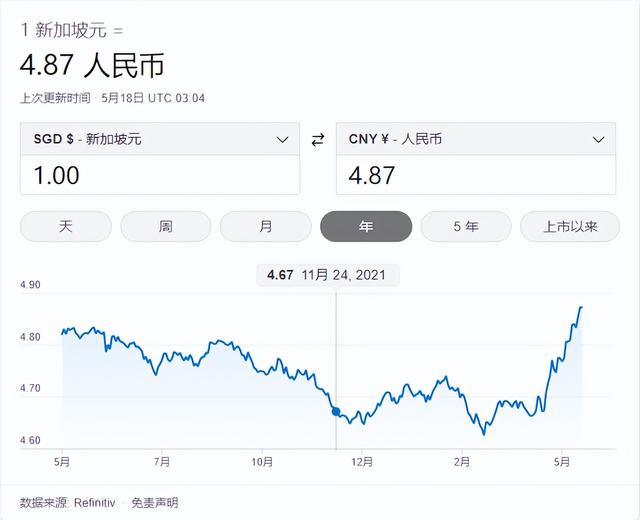Image resolution: width=640 pixels, height=520 pixels.
Task: Select the 天 (day) time range tab
Action: [x=66, y=226]
